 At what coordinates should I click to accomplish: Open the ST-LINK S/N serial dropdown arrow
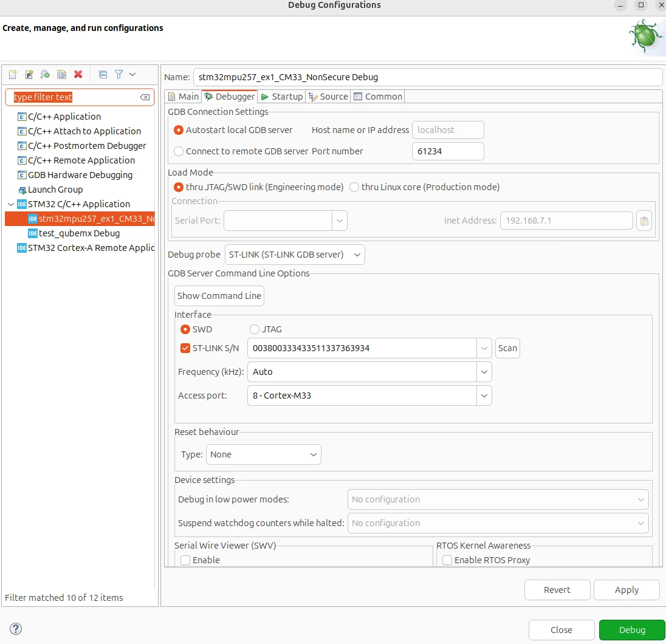(x=484, y=348)
